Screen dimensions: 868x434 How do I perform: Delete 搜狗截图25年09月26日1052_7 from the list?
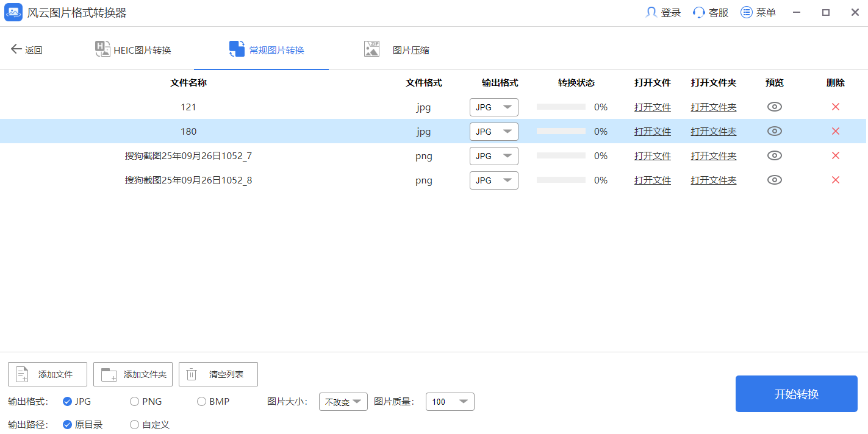click(835, 155)
